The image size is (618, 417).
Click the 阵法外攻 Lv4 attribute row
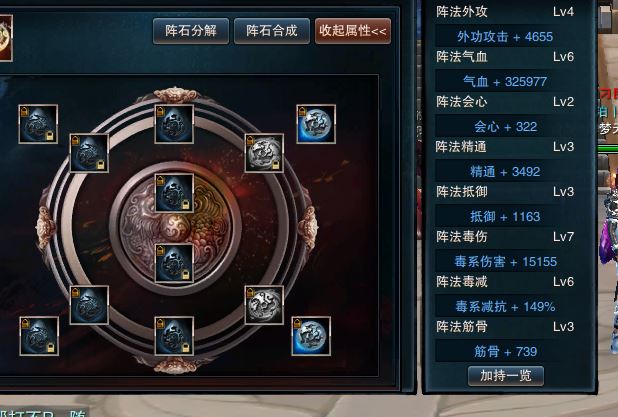[x=505, y=12]
